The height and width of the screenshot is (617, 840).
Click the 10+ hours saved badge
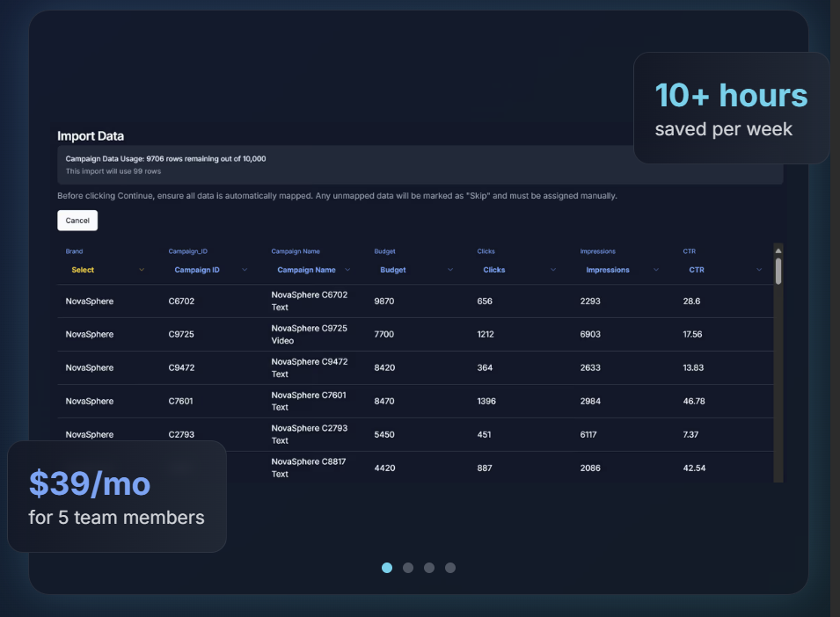point(731,108)
